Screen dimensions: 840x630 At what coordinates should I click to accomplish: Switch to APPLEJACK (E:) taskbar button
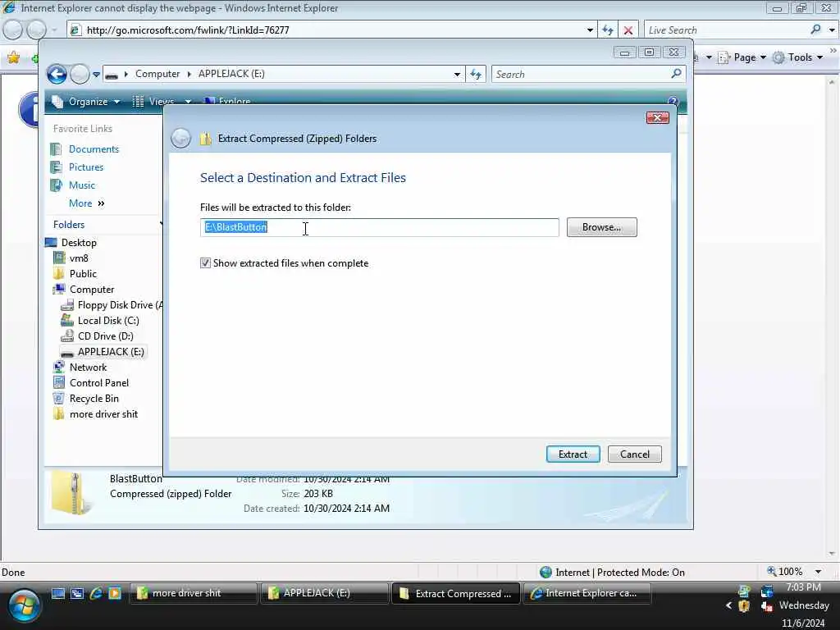(x=324, y=593)
